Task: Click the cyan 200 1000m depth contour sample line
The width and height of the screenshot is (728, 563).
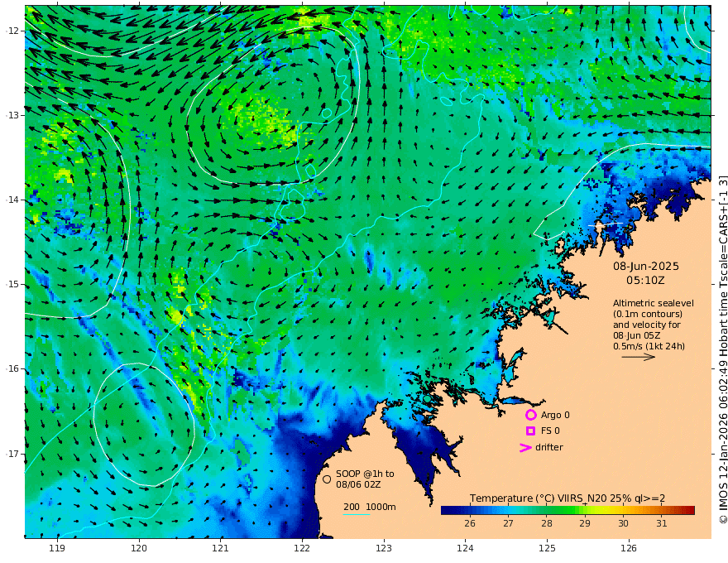Action: pos(356,514)
